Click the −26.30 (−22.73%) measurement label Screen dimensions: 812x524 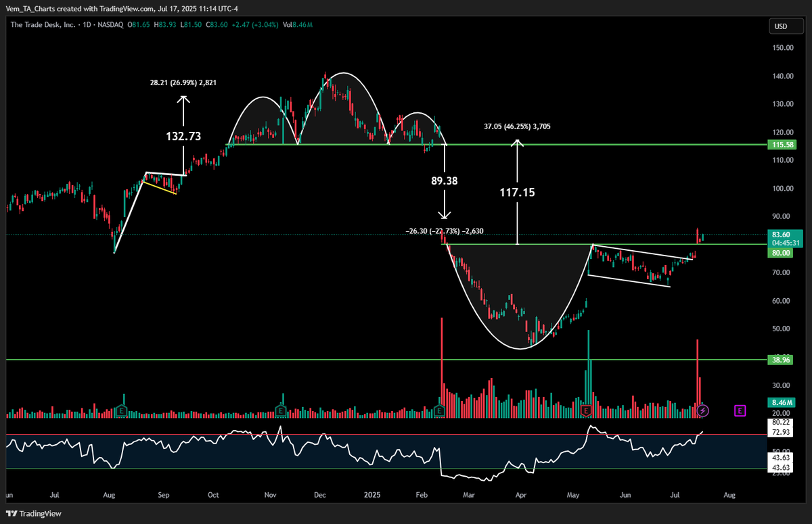445,231
